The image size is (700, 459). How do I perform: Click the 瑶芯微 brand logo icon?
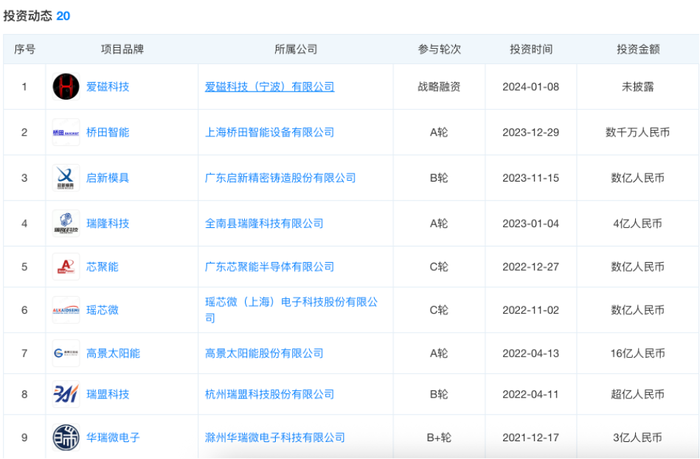[66, 310]
